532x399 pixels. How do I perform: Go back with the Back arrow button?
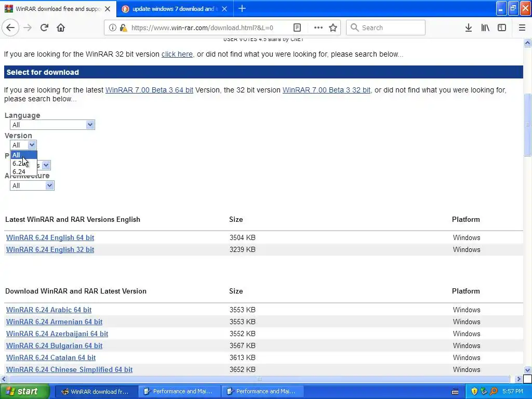pos(10,28)
